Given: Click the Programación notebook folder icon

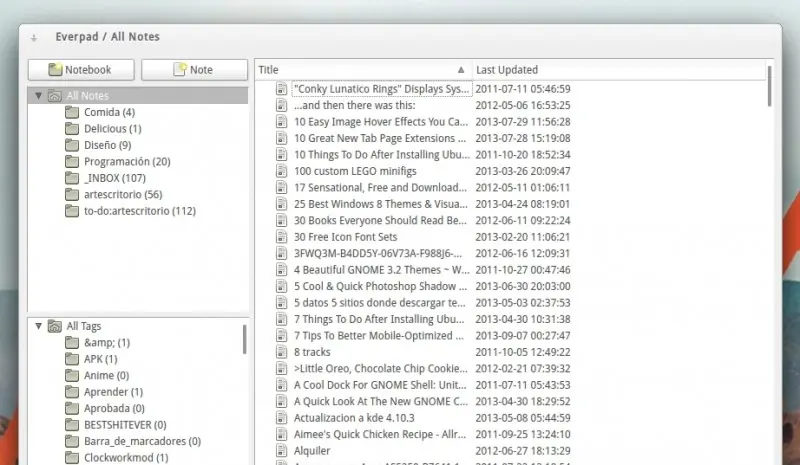Looking at the screenshot, I should (x=72, y=161).
